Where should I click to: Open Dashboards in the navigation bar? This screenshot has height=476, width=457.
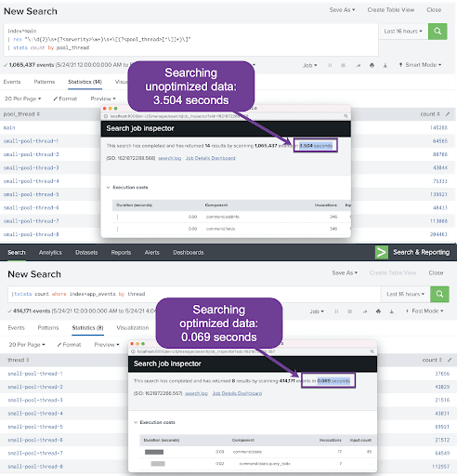(189, 253)
